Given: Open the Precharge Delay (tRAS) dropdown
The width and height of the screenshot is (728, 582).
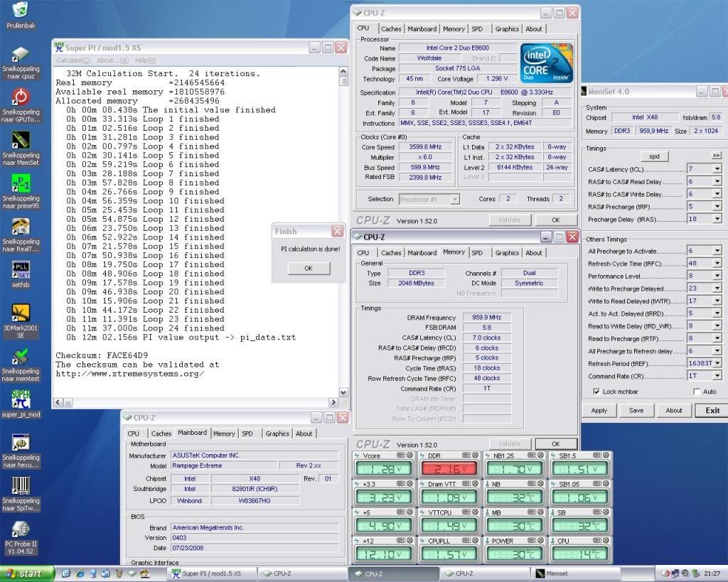Looking at the screenshot, I should tap(717, 219).
